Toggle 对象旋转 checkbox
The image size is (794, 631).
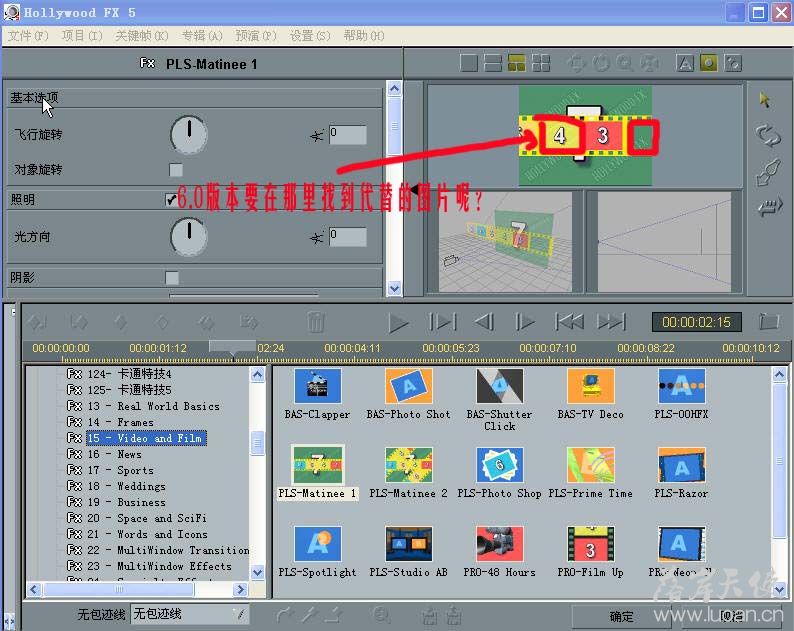(x=176, y=170)
